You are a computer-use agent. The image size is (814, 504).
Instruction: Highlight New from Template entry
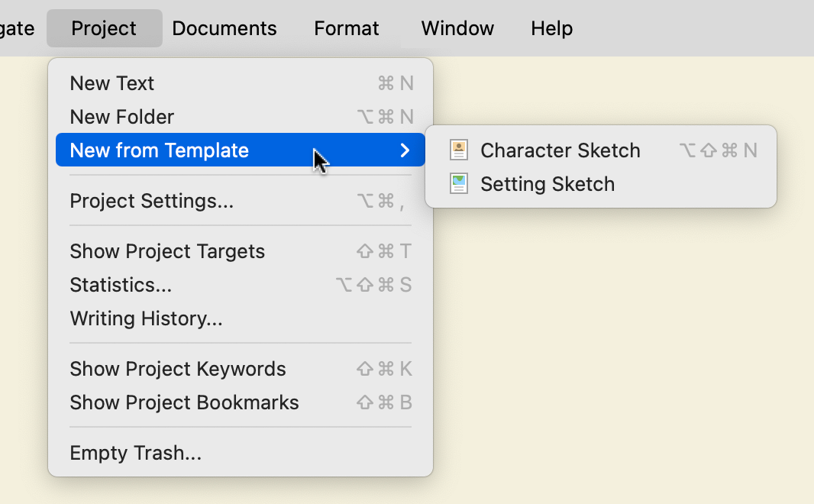[x=160, y=150]
